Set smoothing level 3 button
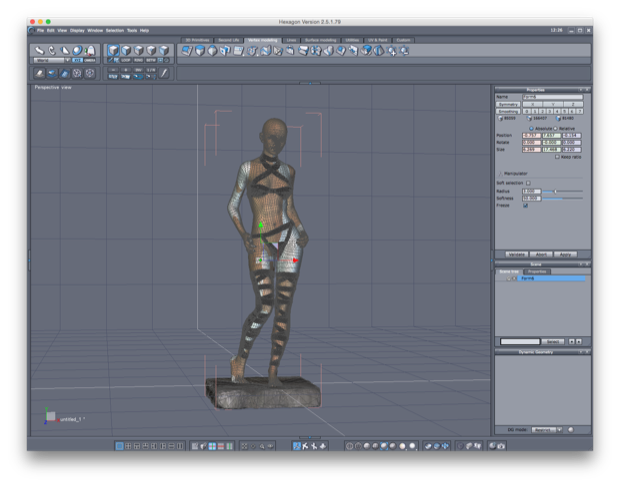 (x=550, y=111)
